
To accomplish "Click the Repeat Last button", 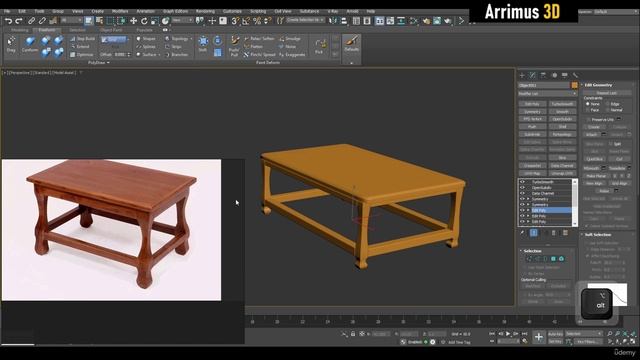I will pyautogui.click(x=607, y=93).
